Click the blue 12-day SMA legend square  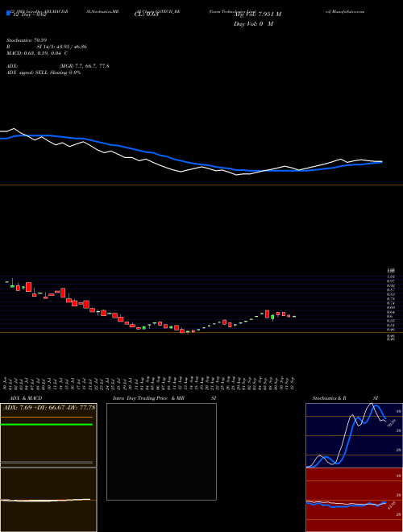(x=8, y=14)
